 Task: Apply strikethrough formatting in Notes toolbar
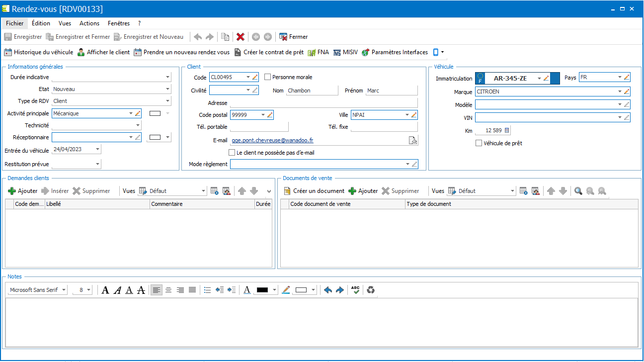141,290
